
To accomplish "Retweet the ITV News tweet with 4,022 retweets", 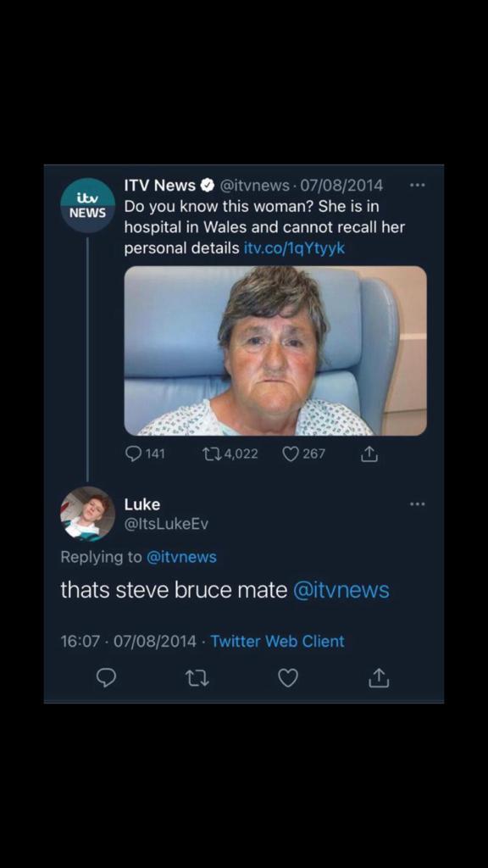I will [230, 454].
